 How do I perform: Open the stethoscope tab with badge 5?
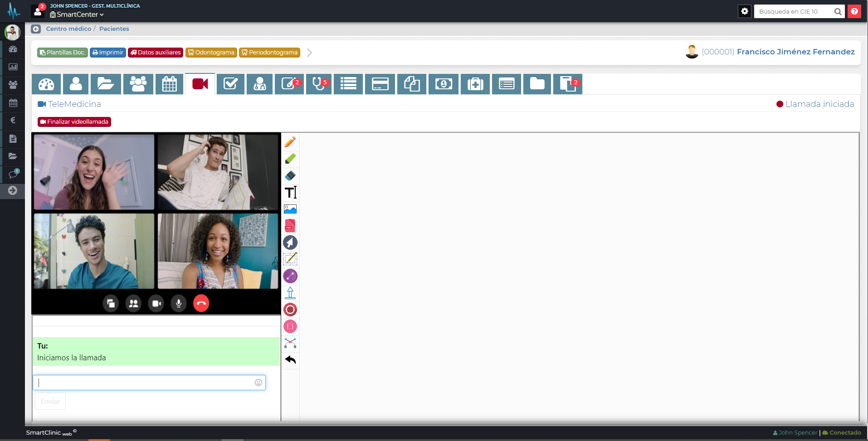(319, 84)
